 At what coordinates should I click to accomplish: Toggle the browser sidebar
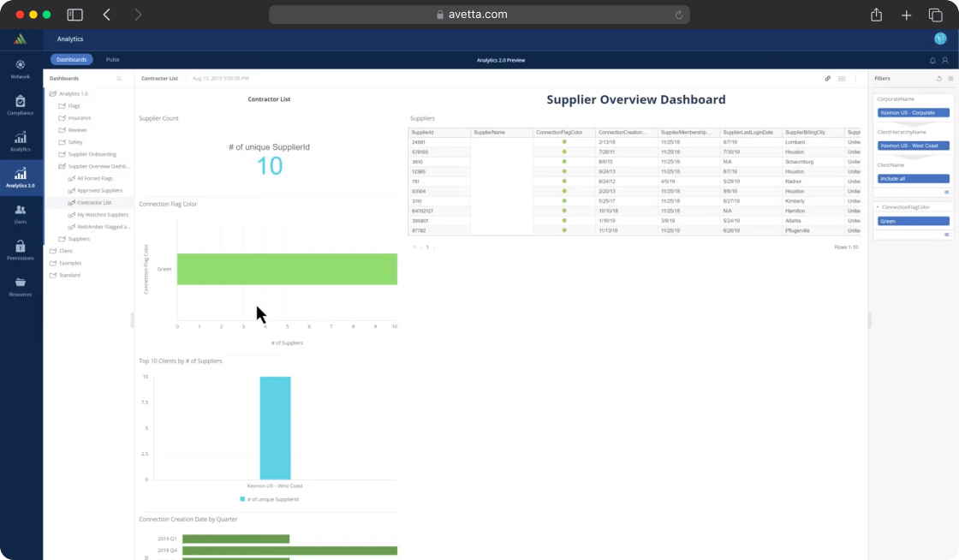click(x=74, y=15)
